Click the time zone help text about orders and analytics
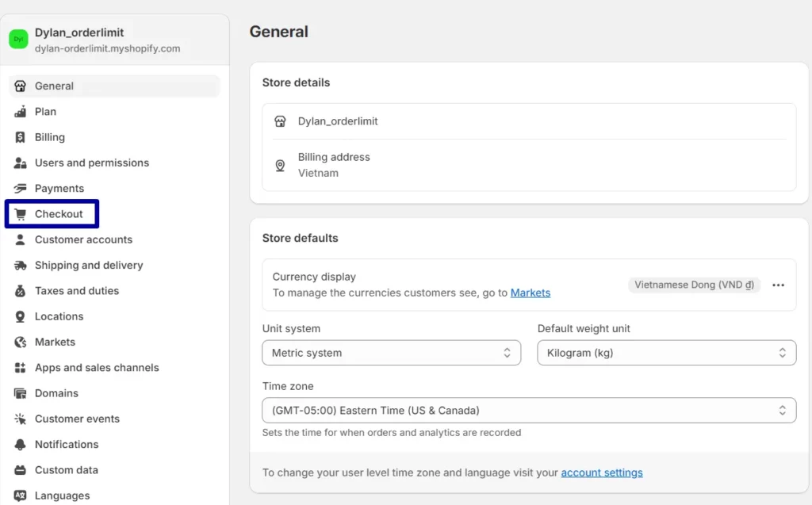This screenshot has height=505, width=812. point(392,433)
